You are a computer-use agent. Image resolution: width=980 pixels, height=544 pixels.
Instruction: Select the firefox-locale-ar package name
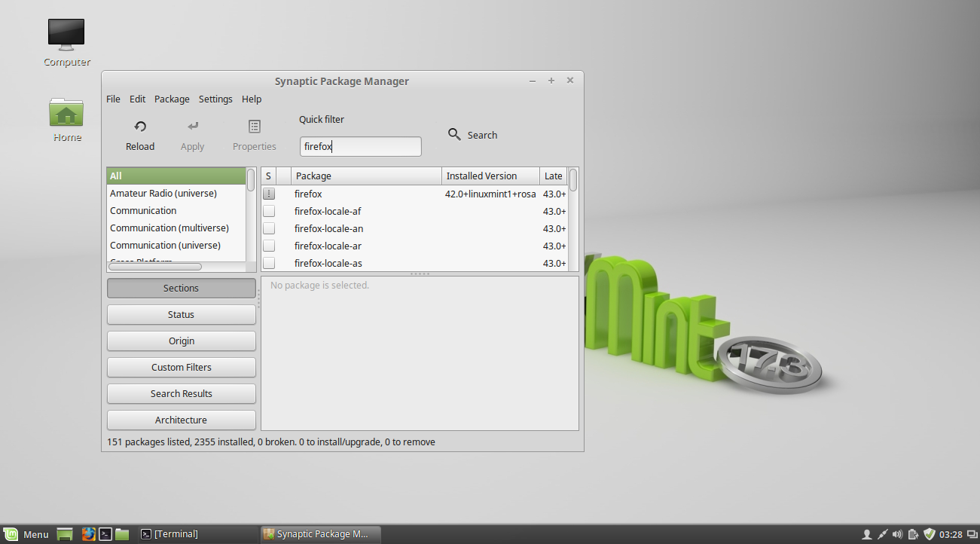click(x=328, y=246)
